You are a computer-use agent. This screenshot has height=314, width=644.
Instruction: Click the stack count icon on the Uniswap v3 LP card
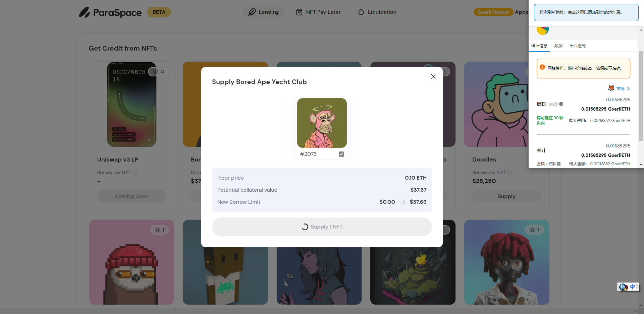click(155, 72)
